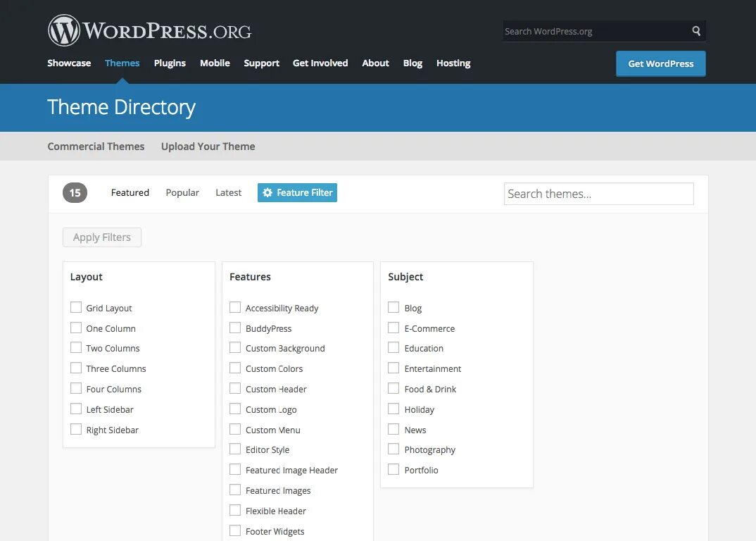Focus the Search WordPress.org field

point(596,31)
